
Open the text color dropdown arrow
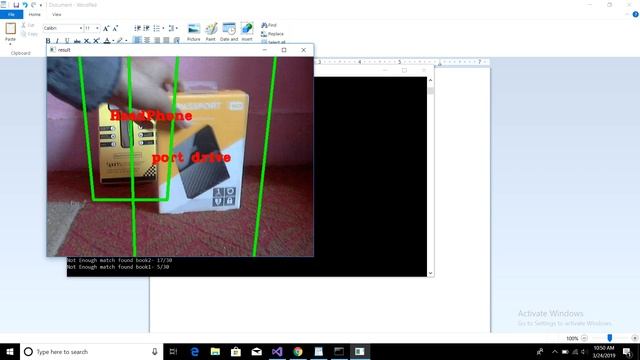coord(113,40)
